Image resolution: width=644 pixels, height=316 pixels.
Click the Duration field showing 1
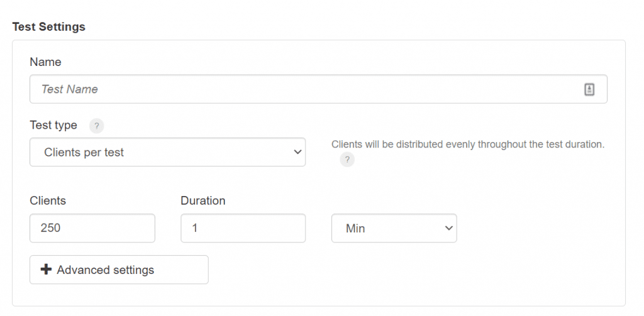[243, 228]
